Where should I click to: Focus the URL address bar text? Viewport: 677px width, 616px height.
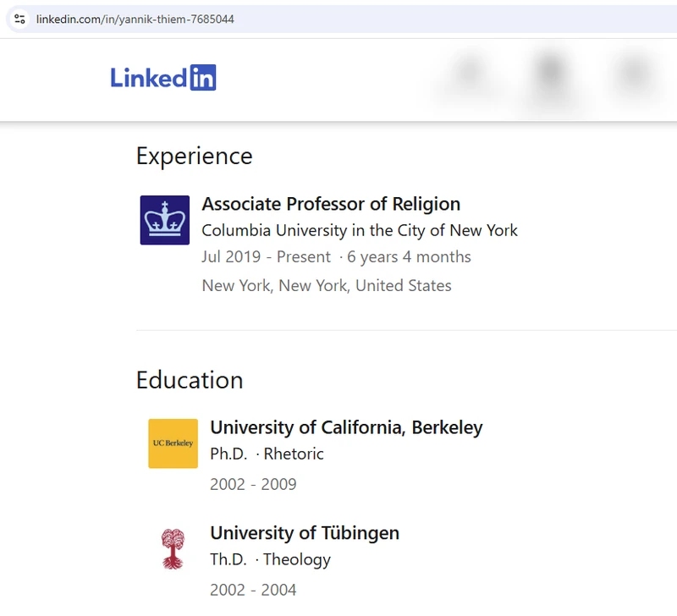(135, 19)
